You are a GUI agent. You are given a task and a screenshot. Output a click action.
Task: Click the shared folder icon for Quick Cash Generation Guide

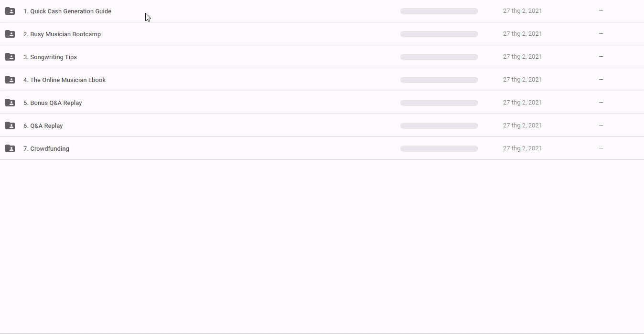click(x=10, y=11)
